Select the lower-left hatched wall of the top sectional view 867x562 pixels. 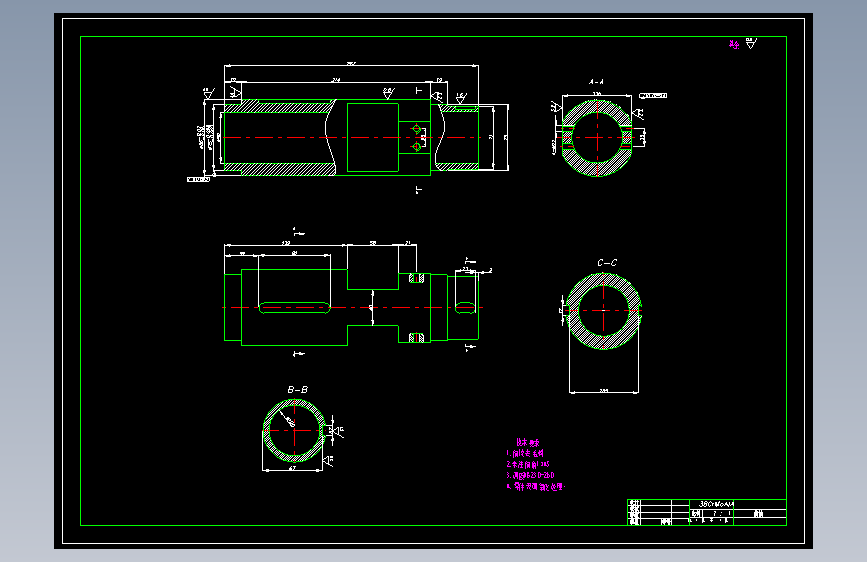tap(279, 169)
